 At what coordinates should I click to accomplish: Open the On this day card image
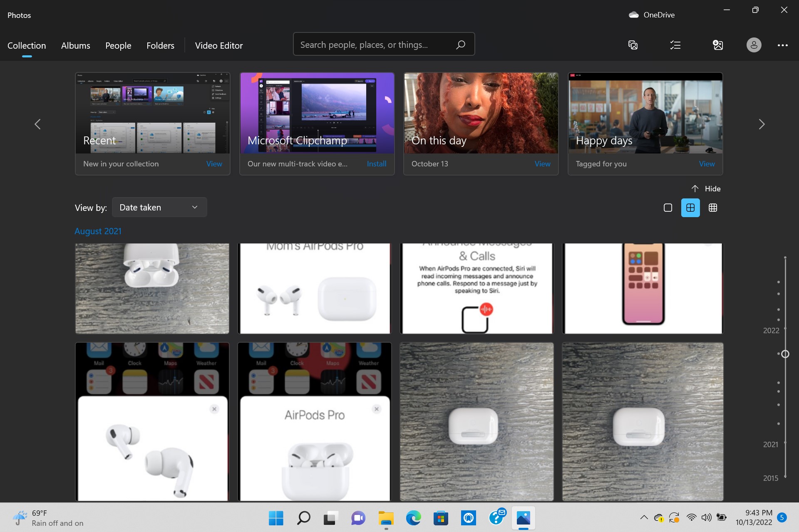coord(481,113)
